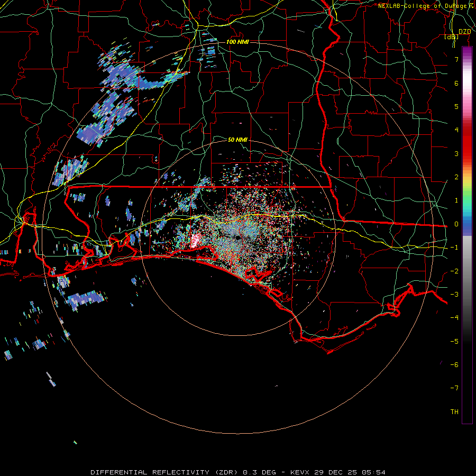
Task: Click the DZD legend title
Action: tap(464, 32)
